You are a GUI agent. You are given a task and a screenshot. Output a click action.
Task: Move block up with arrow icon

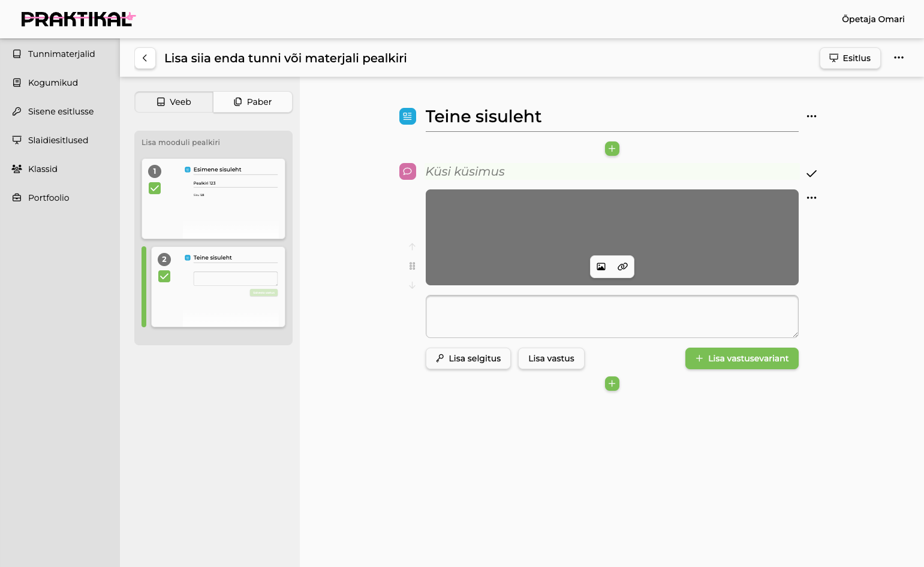412,246
